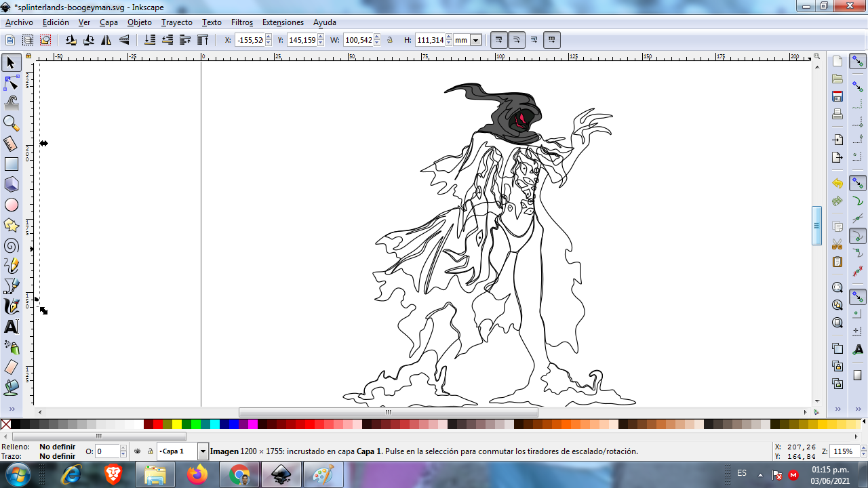Select the Text tool in toolbox
Screen dimensions: 868x488
click(11, 327)
